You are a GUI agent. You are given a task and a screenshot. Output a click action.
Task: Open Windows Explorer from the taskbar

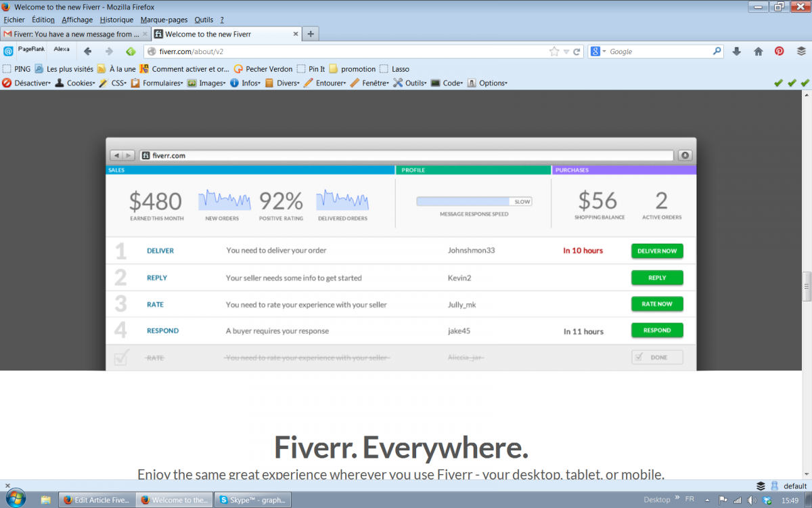click(46, 500)
